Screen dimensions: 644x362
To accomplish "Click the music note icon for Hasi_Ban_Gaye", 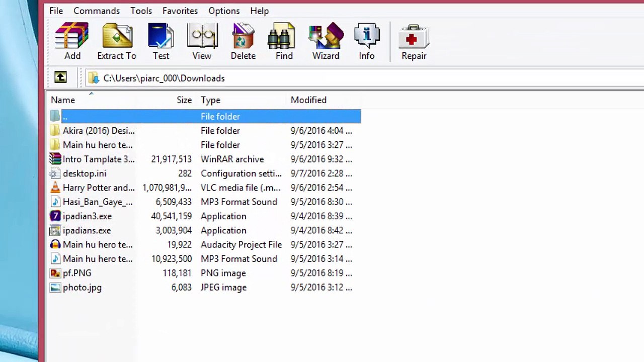I will 55,202.
